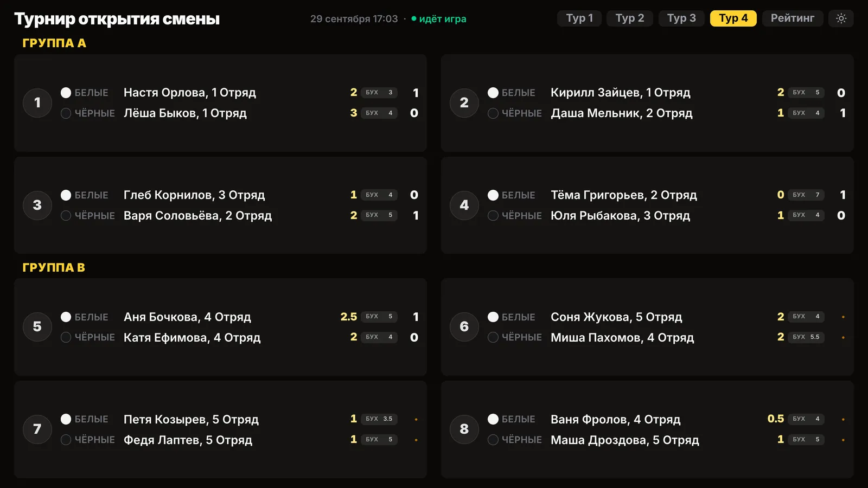Click БУХ 5.5 badge for Миша Пахомов
The width and height of the screenshot is (868, 488).
click(x=806, y=337)
